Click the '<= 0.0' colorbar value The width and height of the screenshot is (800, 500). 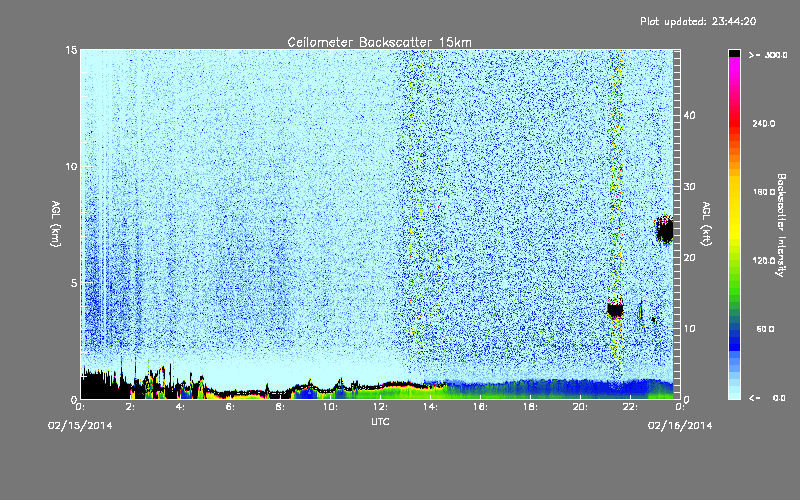[x=767, y=398]
